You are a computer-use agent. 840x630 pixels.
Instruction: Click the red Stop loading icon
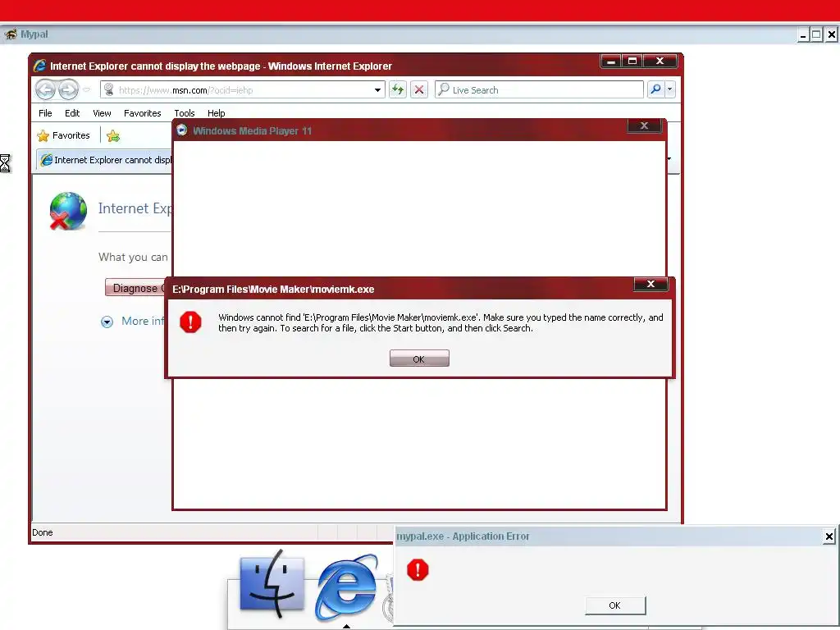(x=419, y=89)
